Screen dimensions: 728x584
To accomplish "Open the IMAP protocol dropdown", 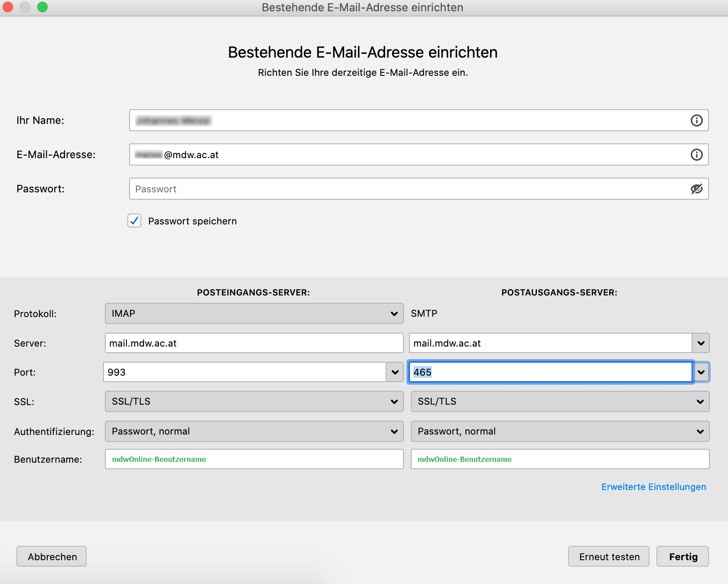I will tap(254, 313).
